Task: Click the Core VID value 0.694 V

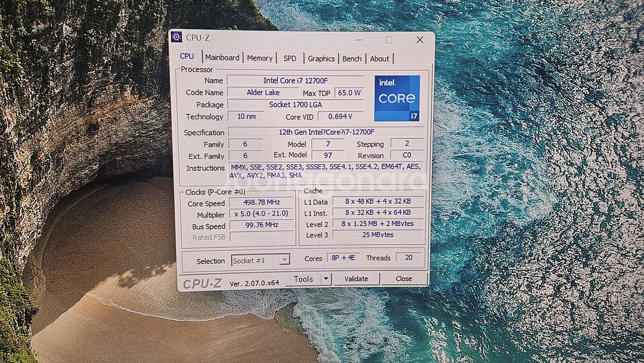Action: point(340,117)
